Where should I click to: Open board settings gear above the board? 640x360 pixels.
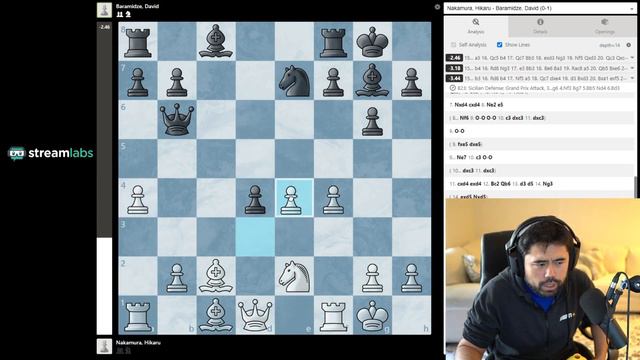click(x=437, y=7)
